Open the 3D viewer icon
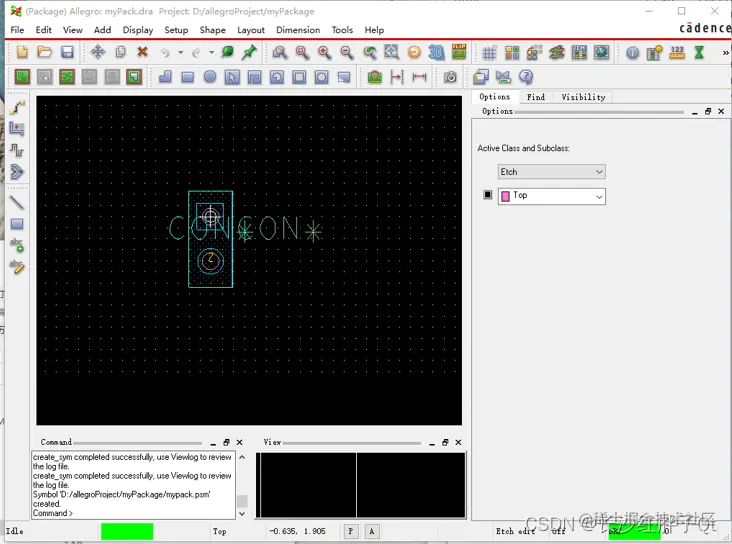732x544 pixels. click(436, 52)
